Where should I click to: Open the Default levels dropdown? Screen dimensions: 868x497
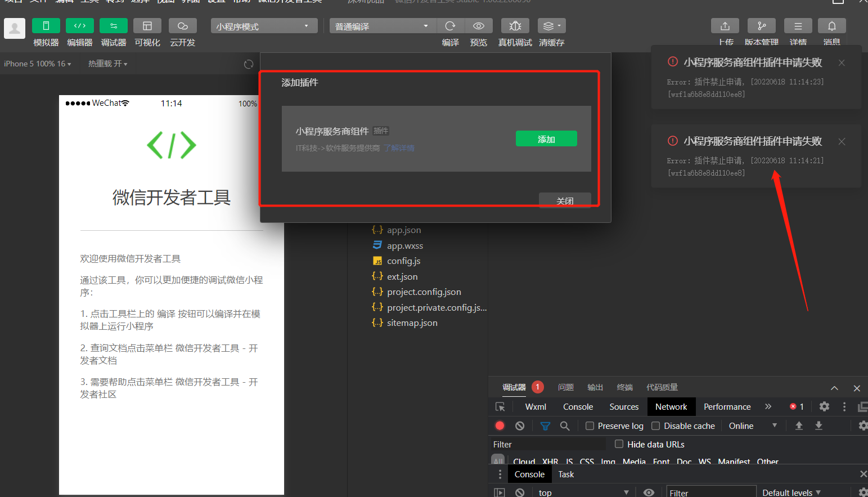[791, 492]
